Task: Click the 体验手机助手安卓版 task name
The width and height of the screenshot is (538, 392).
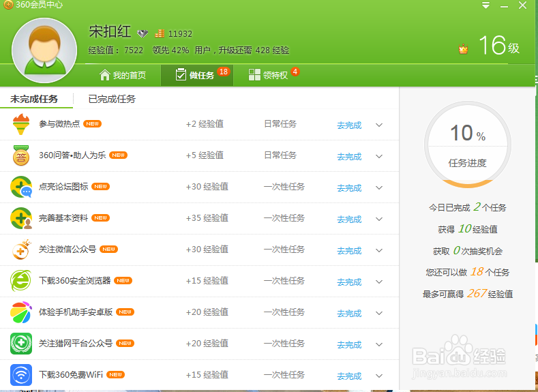Action: 76,312
